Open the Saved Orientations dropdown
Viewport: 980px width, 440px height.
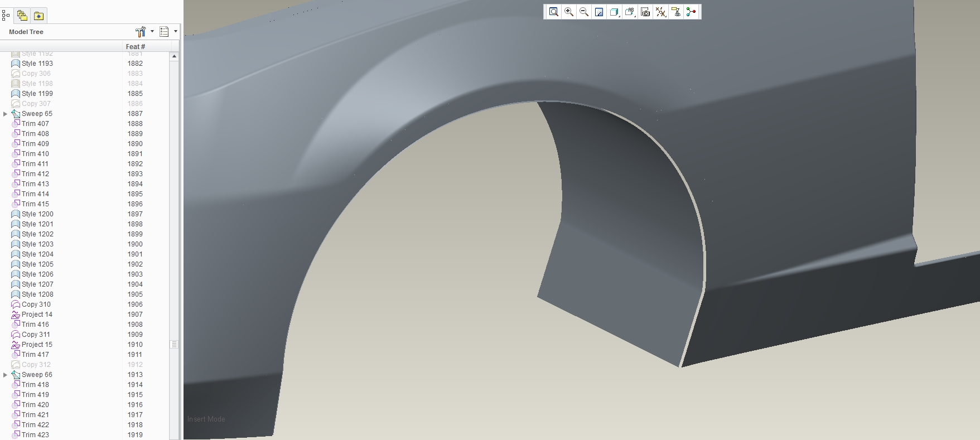630,12
